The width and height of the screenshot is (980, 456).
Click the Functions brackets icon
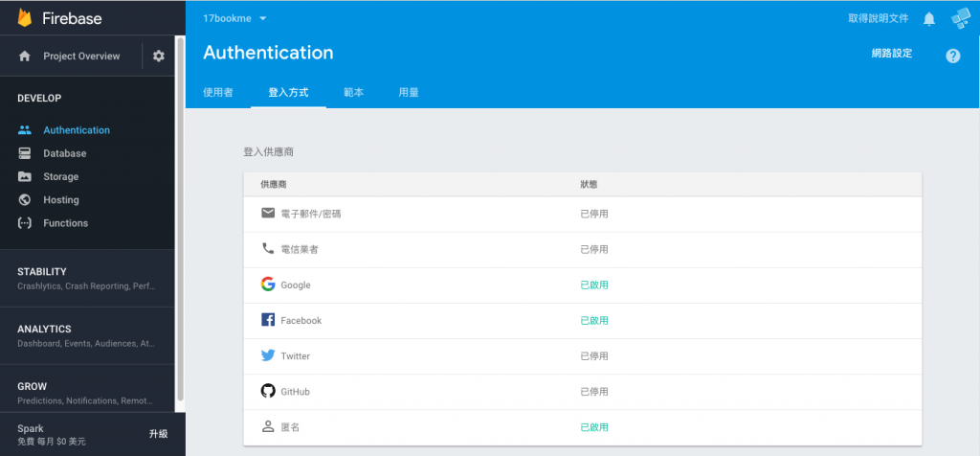[x=24, y=222]
